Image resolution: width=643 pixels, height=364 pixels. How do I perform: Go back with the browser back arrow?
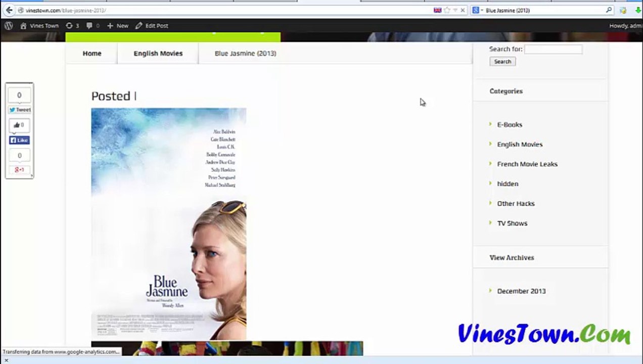9,10
